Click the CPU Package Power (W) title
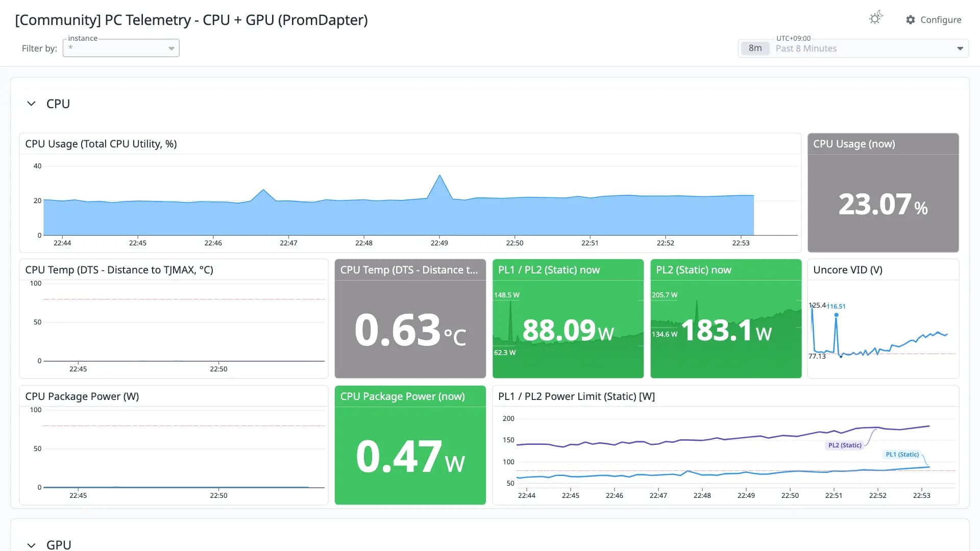980x551 pixels. 82,396
